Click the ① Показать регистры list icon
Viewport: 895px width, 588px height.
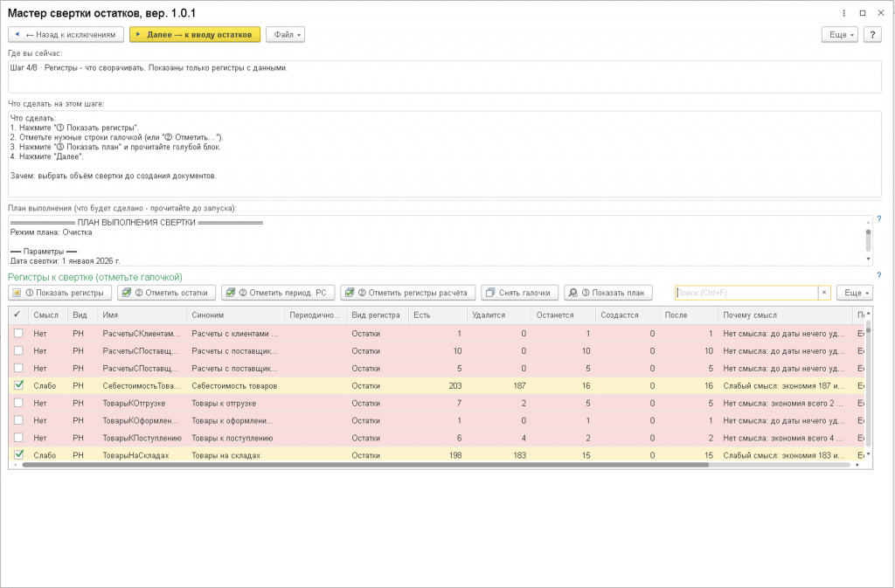[x=17, y=293]
